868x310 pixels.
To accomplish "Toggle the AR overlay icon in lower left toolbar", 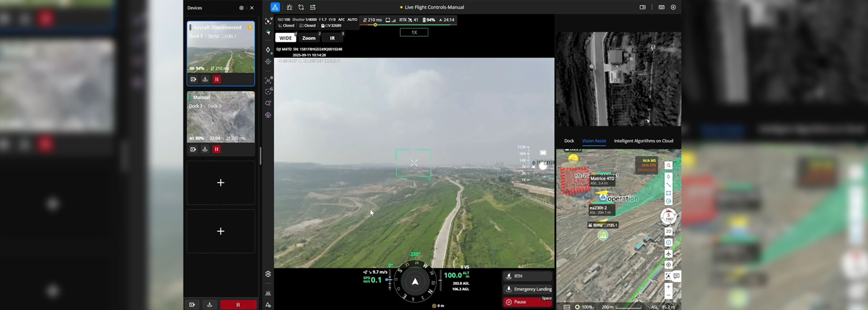I will (268, 274).
